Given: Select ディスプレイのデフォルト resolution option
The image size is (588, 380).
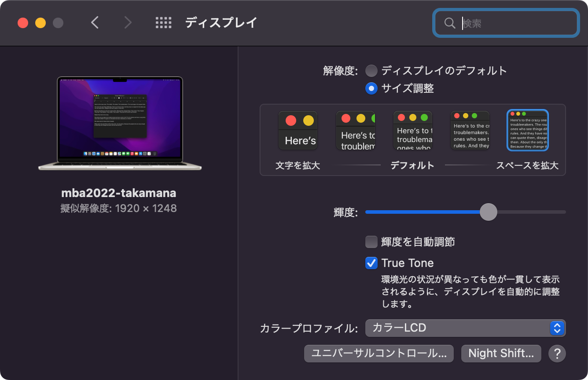Looking at the screenshot, I should [x=370, y=70].
